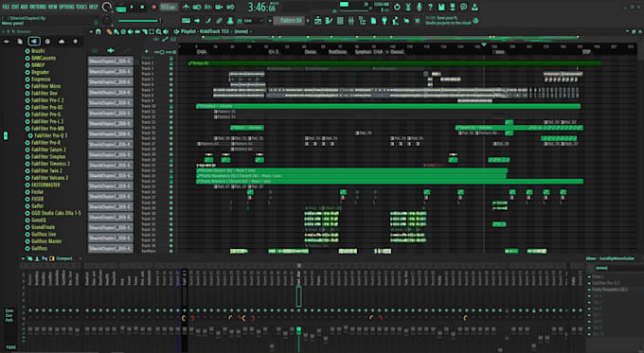The image size is (644, 353).
Task: Click the note/clip grouping link icon
Action: (x=220, y=21)
